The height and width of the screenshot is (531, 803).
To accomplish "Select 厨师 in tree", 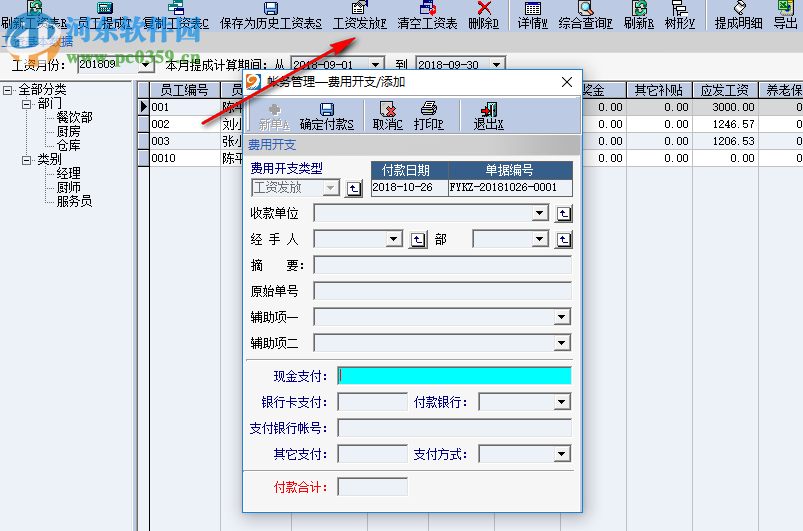I will click(x=68, y=187).
